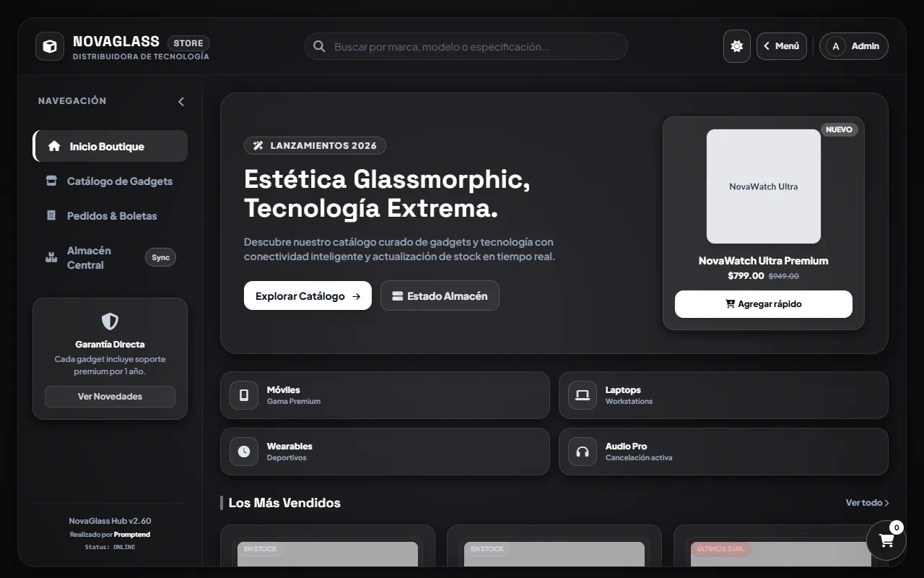
Task: Click the $799.00 price text
Action: (x=746, y=276)
